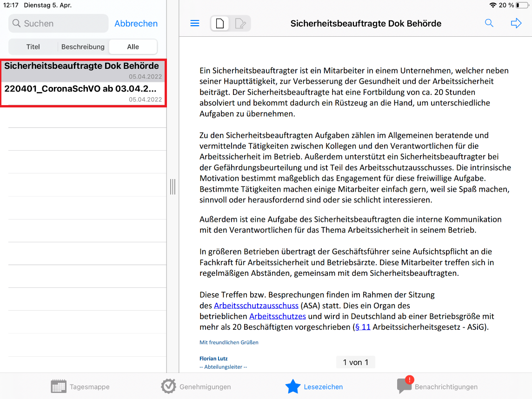
Task: Click the § 11 law reference link
Action: (x=363, y=327)
